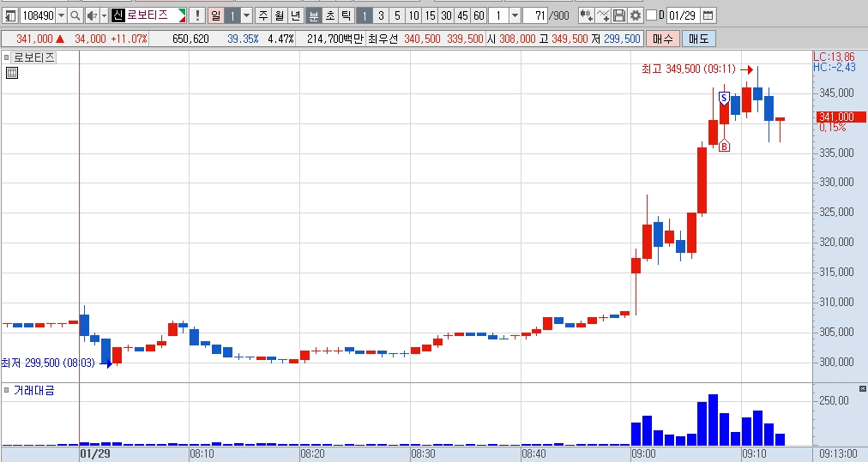Toggle the 로보티즈 chart panel box
The image size is (868, 462).
point(7,57)
